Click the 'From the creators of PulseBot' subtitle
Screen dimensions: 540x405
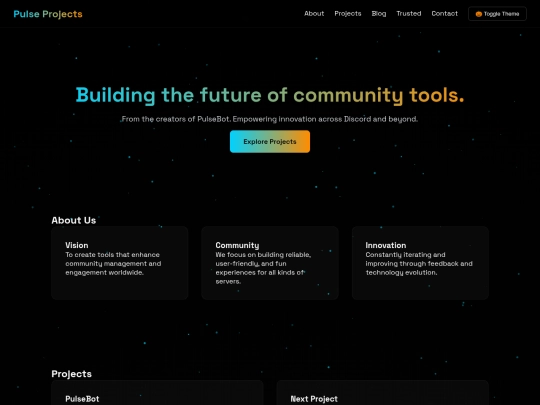(x=270, y=119)
